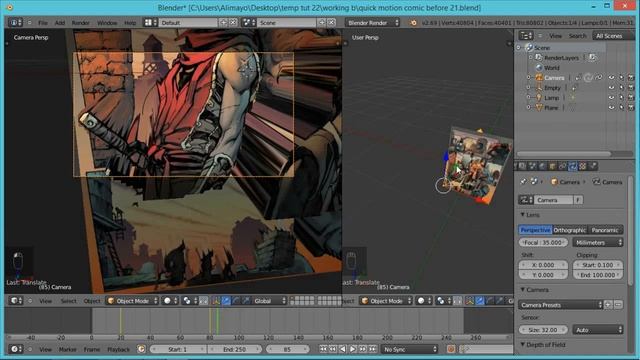Open Blender Render engine dropdown

click(373, 22)
